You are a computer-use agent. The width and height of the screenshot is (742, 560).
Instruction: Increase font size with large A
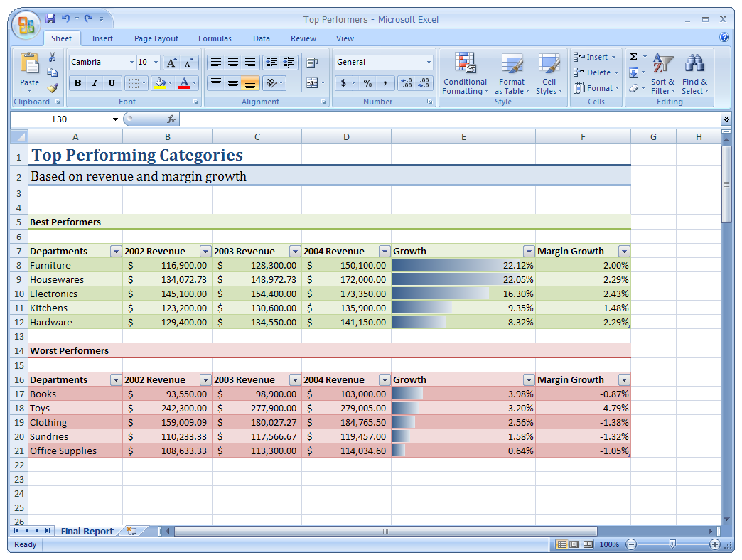171,63
